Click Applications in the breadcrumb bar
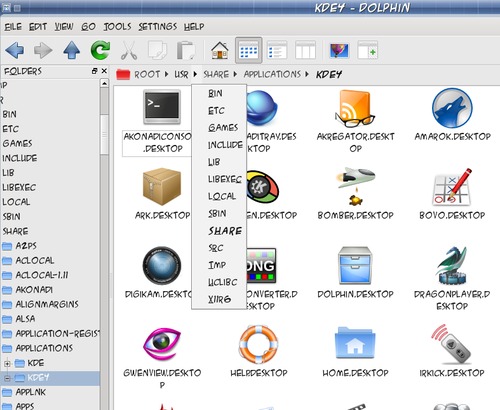Image resolution: width=500 pixels, height=410 pixels. click(x=272, y=74)
